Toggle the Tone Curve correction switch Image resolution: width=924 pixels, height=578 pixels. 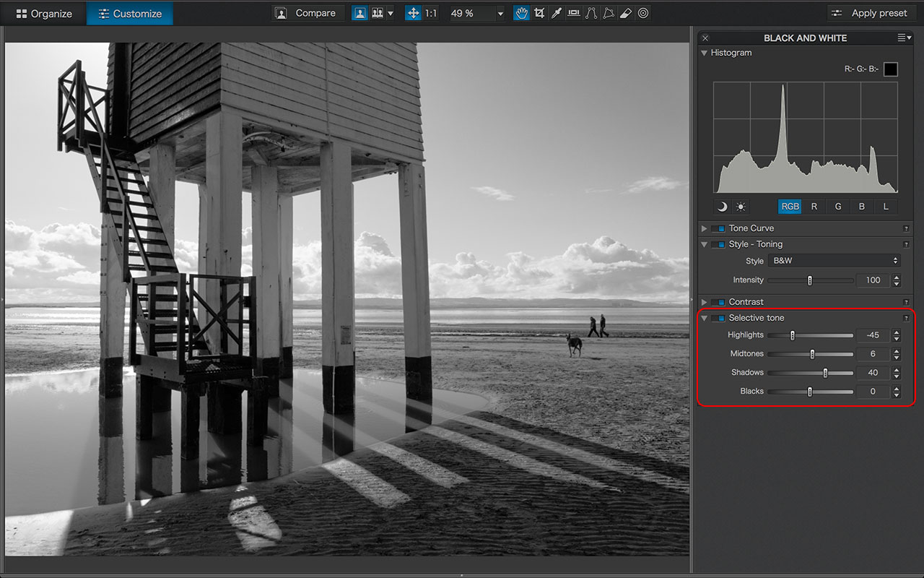pyautogui.click(x=718, y=228)
